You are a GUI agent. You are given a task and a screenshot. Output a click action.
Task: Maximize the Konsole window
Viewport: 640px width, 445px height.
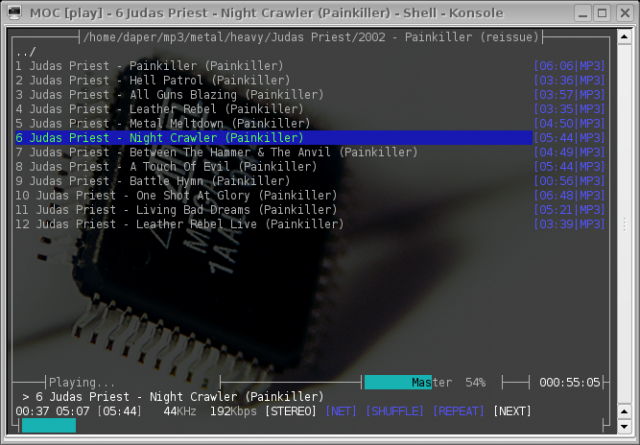(x=602, y=13)
